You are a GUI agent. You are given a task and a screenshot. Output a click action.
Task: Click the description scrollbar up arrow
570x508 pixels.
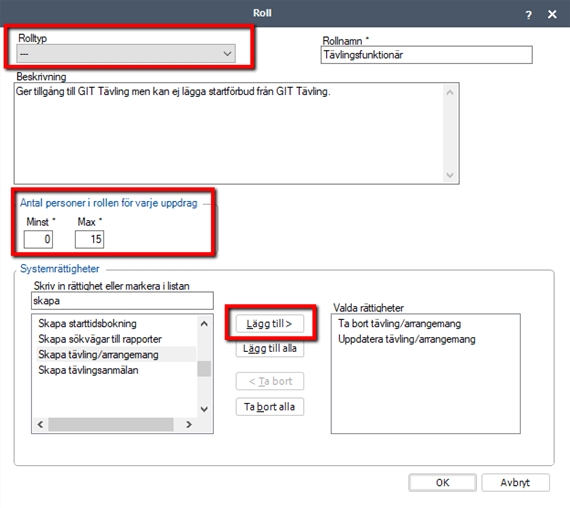(x=450, y=92)
